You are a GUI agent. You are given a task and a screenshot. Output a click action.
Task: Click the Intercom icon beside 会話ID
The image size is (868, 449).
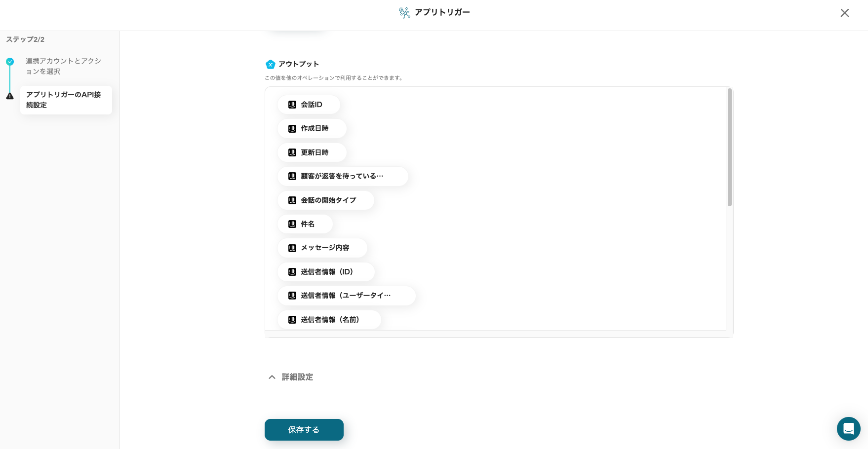[292, 105]
